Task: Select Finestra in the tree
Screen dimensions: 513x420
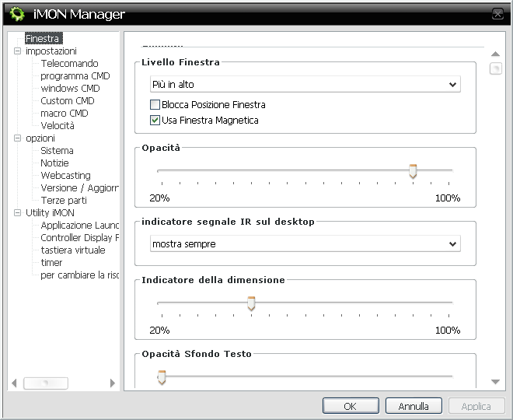Action: pyautogui.click(x=44, y=39)
